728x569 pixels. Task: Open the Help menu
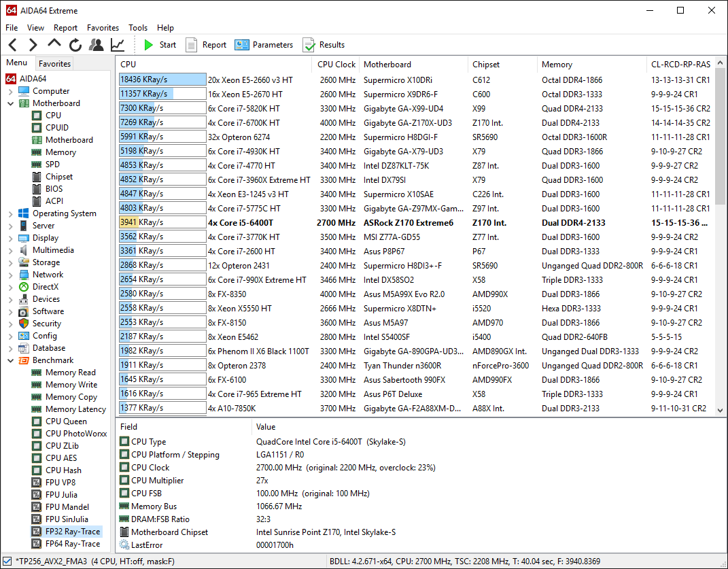[165, 28]
